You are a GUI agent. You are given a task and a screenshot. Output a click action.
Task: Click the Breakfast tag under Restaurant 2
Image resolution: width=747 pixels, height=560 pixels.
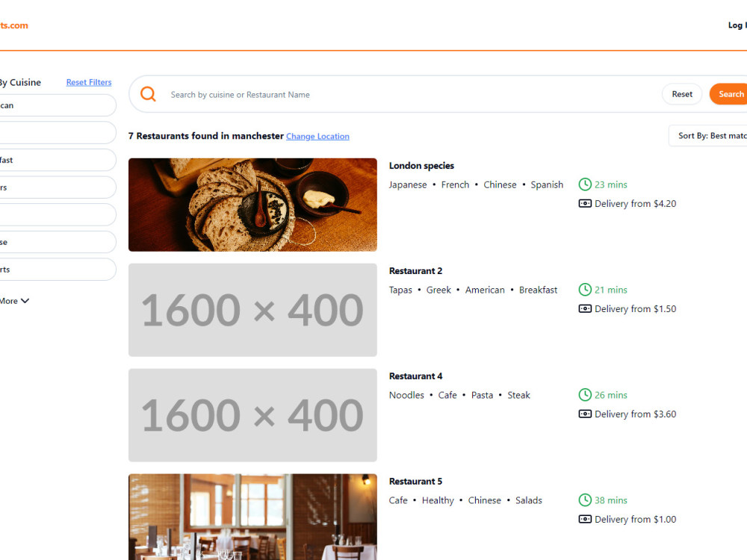tap(538, 290)
